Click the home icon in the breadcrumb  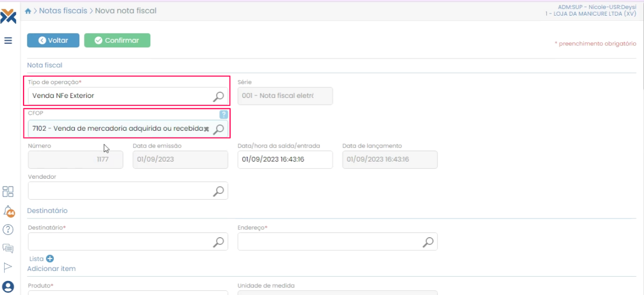28,11
